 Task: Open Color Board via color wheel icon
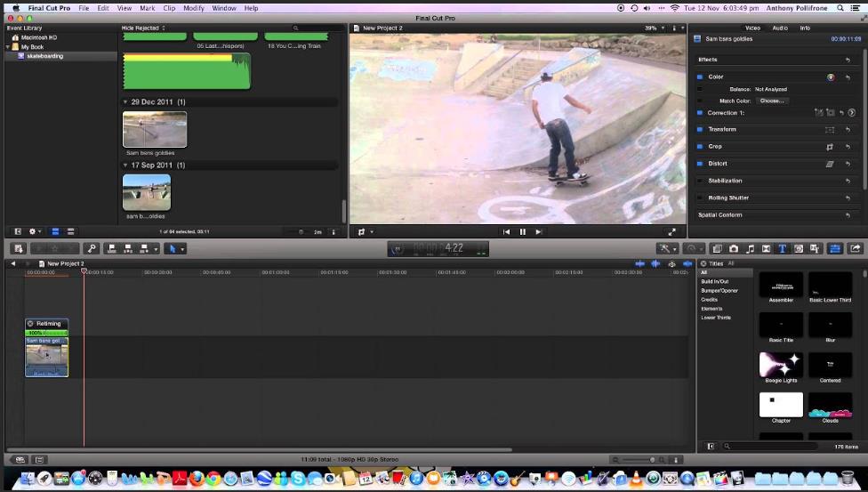pos(831,77)
